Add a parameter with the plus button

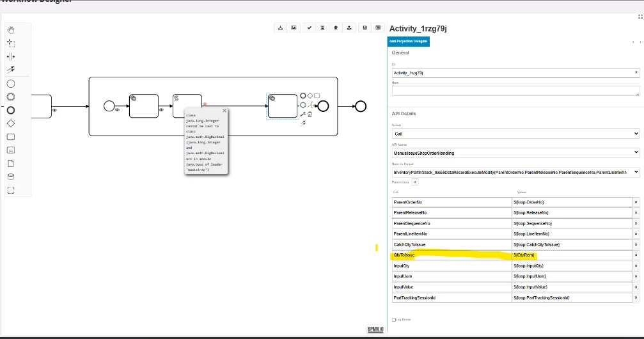pos(414,182)
